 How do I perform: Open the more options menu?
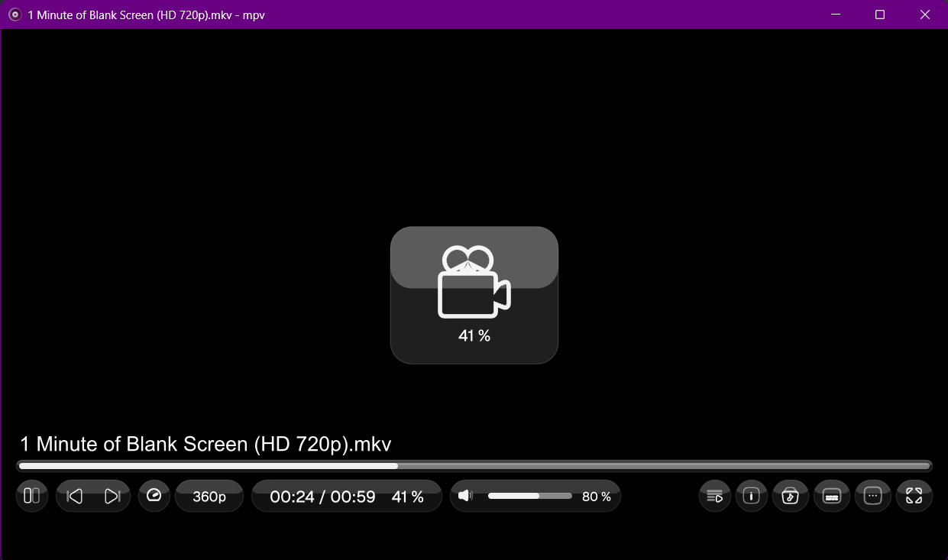[873, 496]
